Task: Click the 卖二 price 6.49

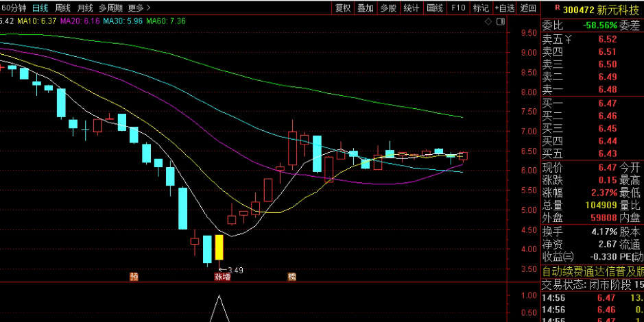Action: (x=608, y=77)
